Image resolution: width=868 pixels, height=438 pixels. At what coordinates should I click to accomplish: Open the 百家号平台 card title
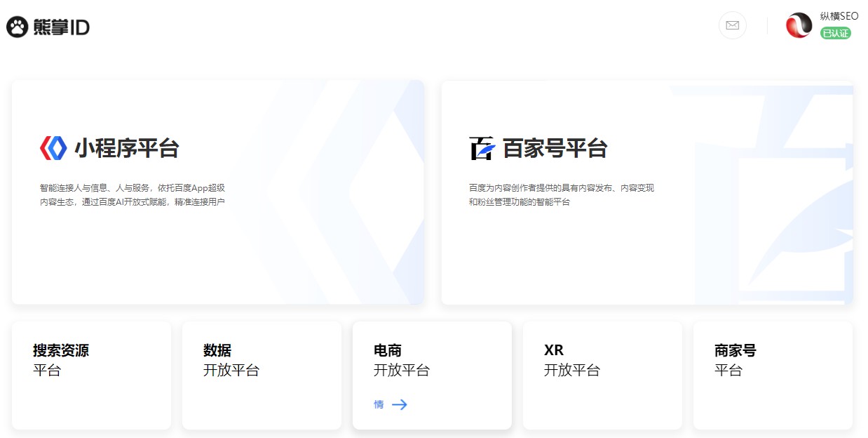pos(555,148)
